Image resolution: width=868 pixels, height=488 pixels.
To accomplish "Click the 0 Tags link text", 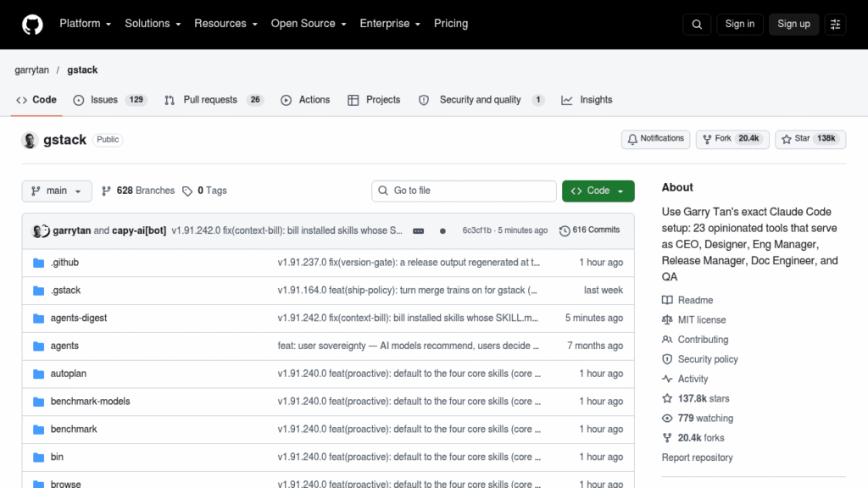I will [212, 191].
